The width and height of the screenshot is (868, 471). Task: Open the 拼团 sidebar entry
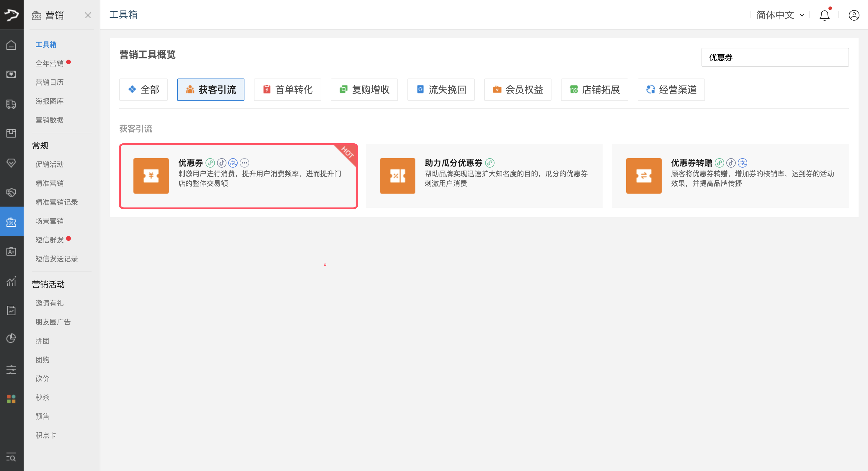43,341
